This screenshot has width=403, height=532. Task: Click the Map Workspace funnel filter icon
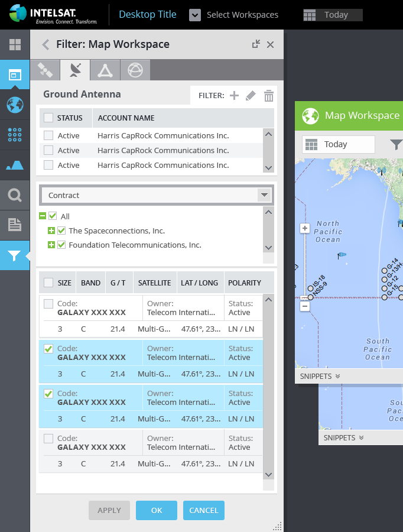[x=396, y=145]
